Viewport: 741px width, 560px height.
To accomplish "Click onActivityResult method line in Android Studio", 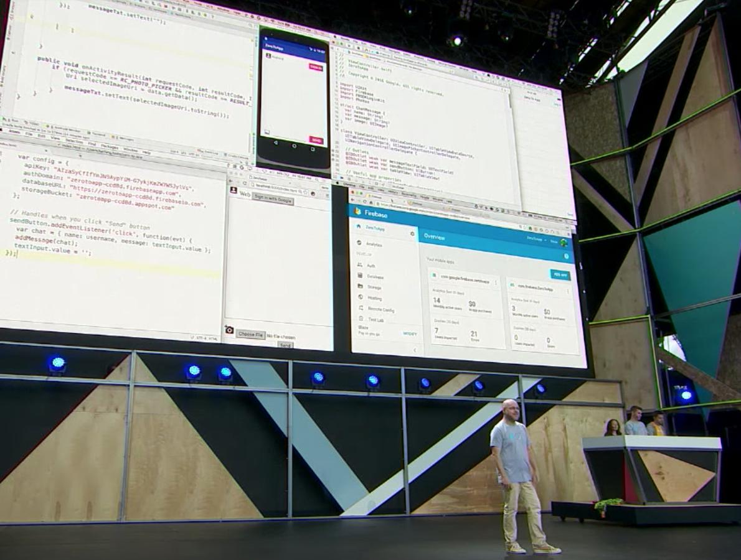I will coord(146,77).
